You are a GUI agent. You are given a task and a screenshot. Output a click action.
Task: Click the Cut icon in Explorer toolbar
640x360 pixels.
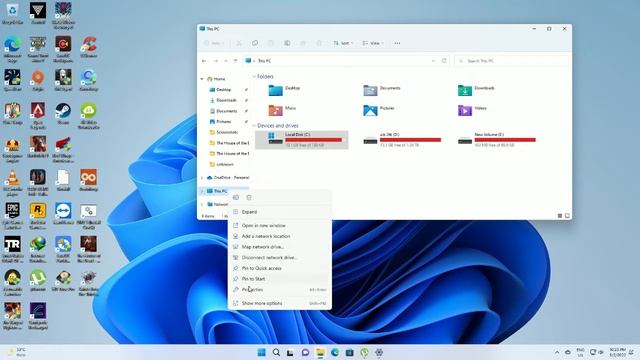click(x=239, y=43)
